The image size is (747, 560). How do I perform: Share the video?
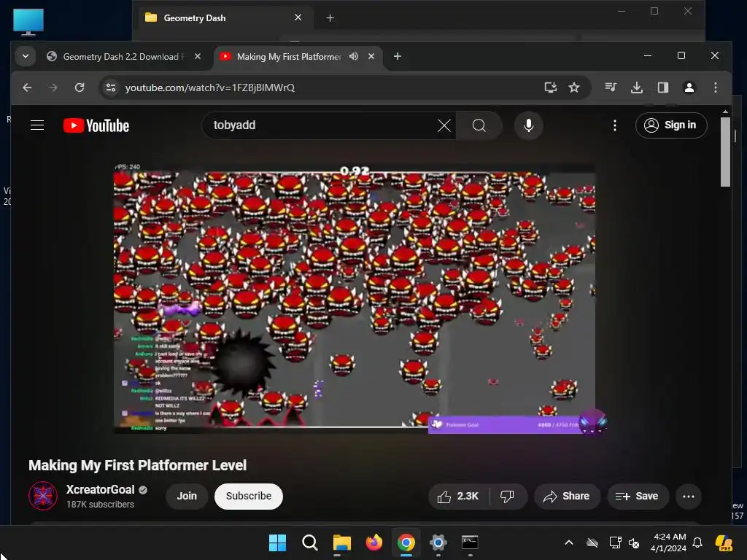pos(566,496)
